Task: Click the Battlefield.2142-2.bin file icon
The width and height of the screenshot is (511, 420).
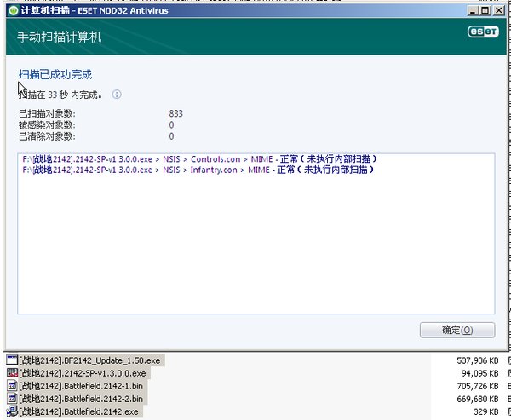Action: coord(12,399)
